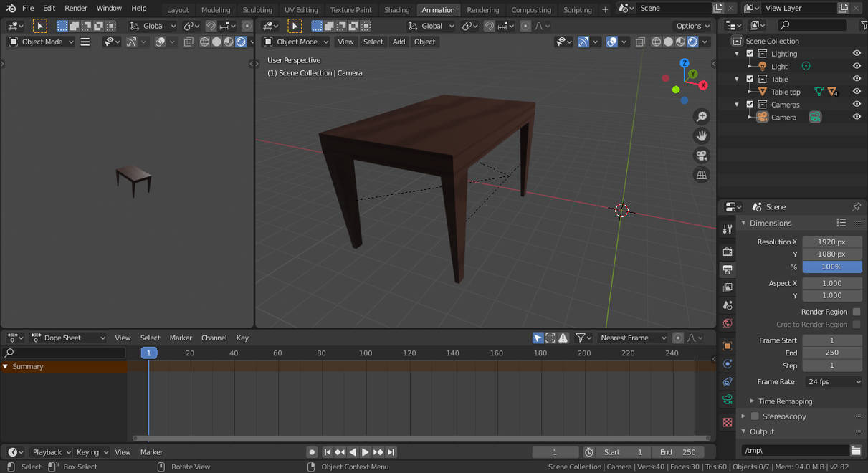The height and width of the screenshot is (473, 868).
Task: Open the Render menu
Action: 75,8
